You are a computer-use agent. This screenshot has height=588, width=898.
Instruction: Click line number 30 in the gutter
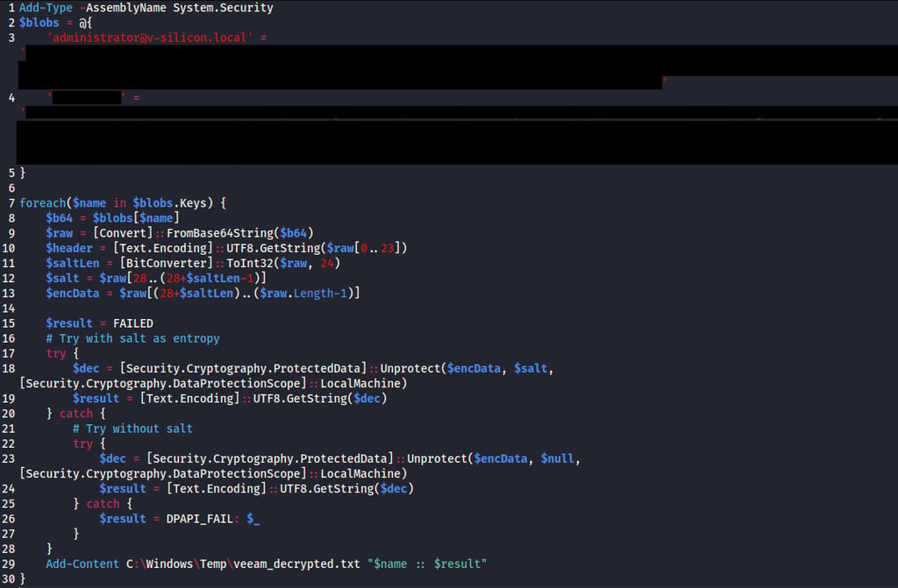[x=9, y=579]
